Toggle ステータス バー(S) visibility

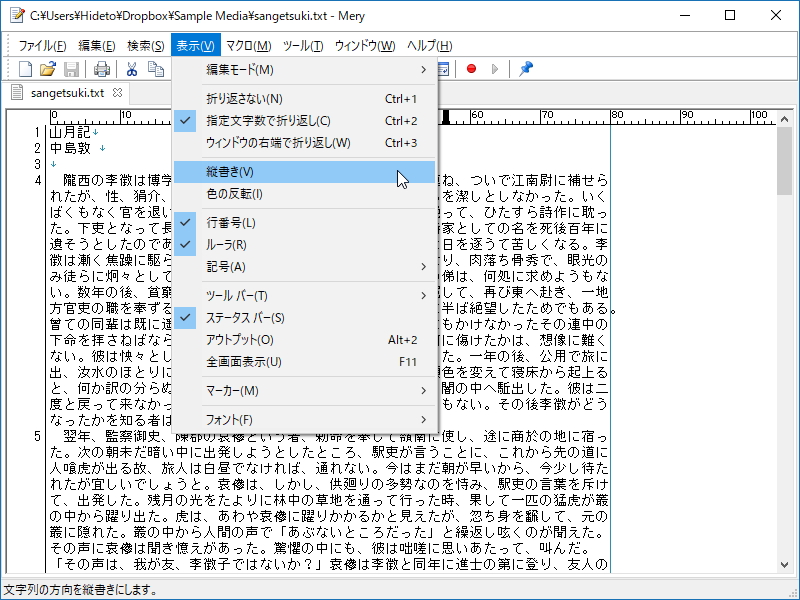click(305, 317)
